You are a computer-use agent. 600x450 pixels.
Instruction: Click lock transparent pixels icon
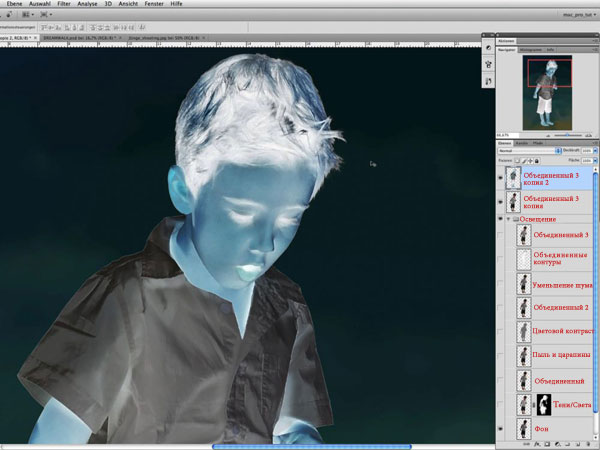[517, 161]
